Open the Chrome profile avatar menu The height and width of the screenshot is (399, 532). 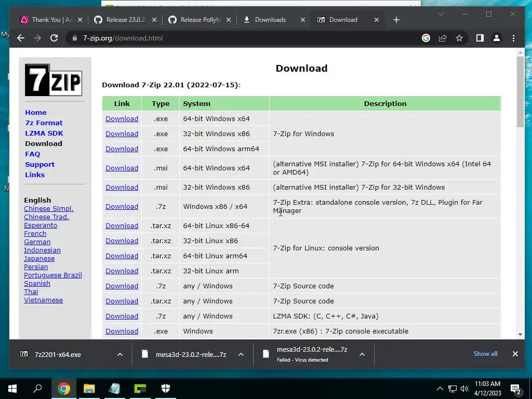coord(496,38)
